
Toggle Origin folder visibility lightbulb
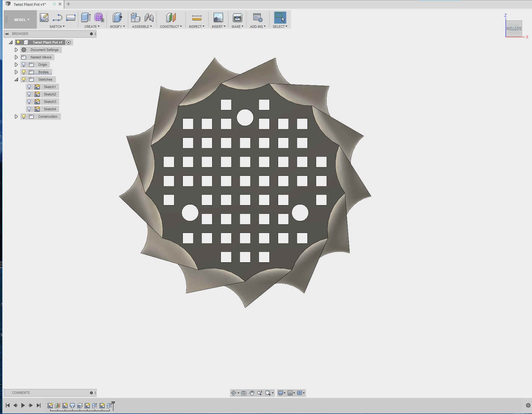tap(24, 65)
